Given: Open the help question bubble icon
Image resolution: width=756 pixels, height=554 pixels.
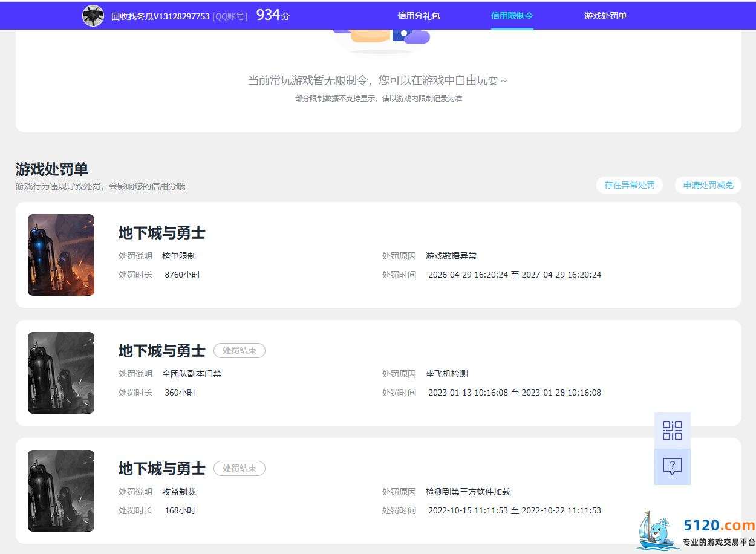Looking at the screenshot, I should click(673, 467).
